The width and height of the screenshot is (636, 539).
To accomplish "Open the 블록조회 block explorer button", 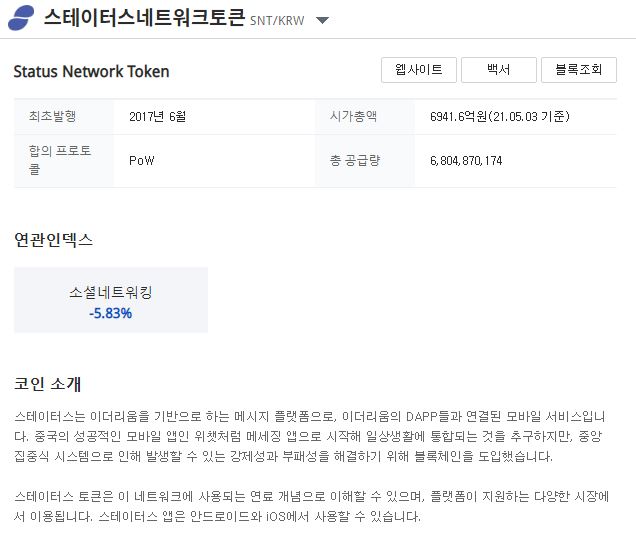I will [579, 70].
